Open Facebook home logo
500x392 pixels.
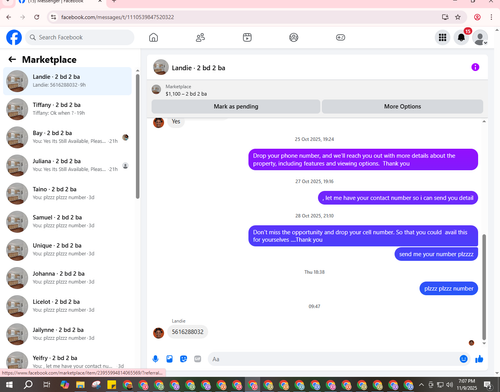[x=14, y=37]
